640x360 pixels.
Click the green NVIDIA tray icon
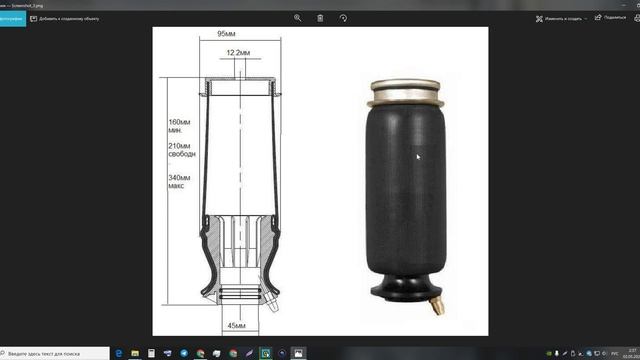pos(549,353)
